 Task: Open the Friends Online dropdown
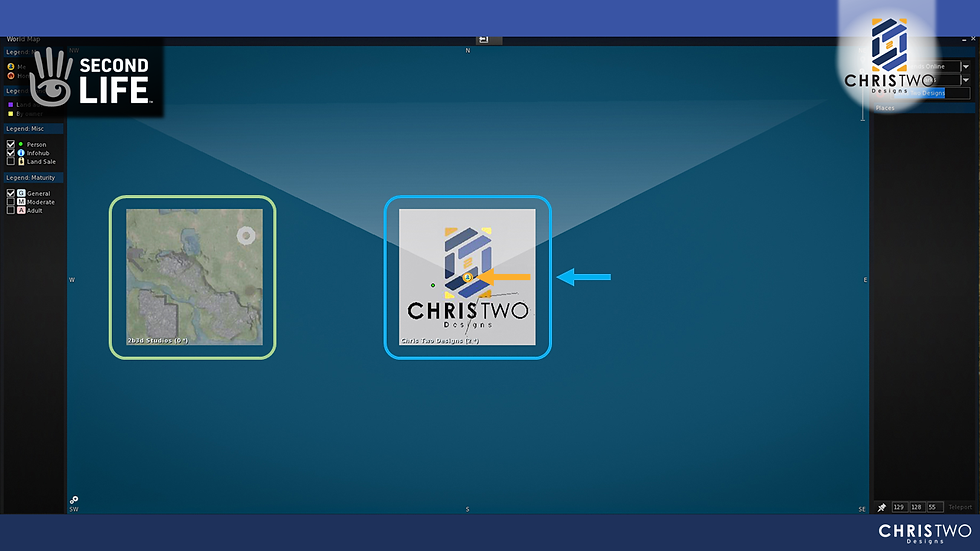(966, 66)
